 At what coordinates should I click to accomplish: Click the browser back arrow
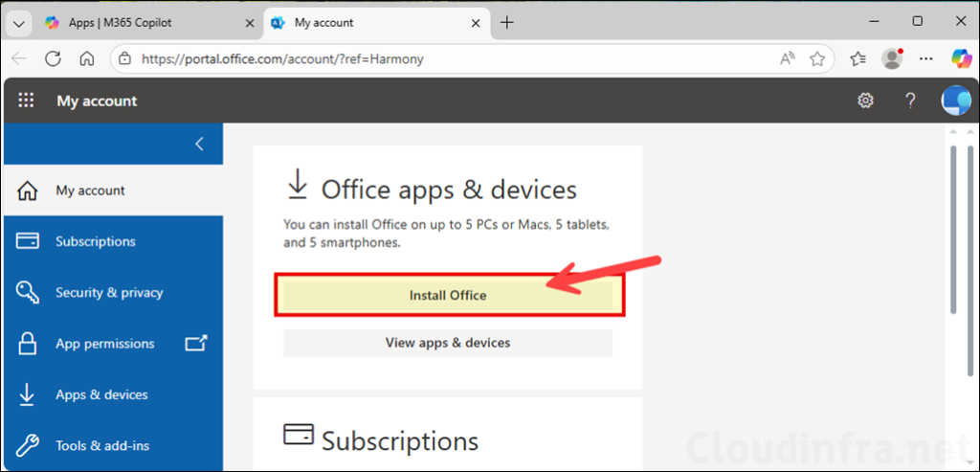pos(19,58)
